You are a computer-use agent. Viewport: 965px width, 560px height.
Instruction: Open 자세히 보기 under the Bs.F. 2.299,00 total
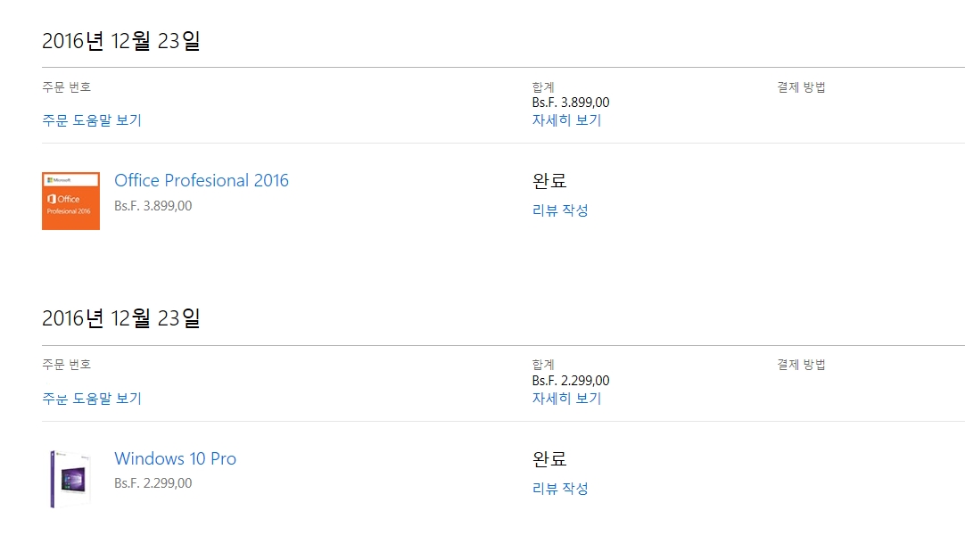click(x=566, y=399)
